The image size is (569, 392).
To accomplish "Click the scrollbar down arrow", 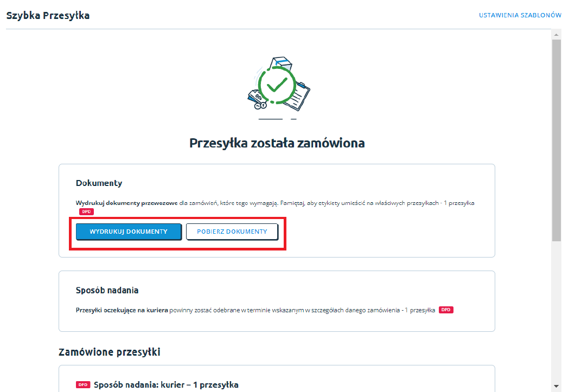I will click(x=556, y=386).
